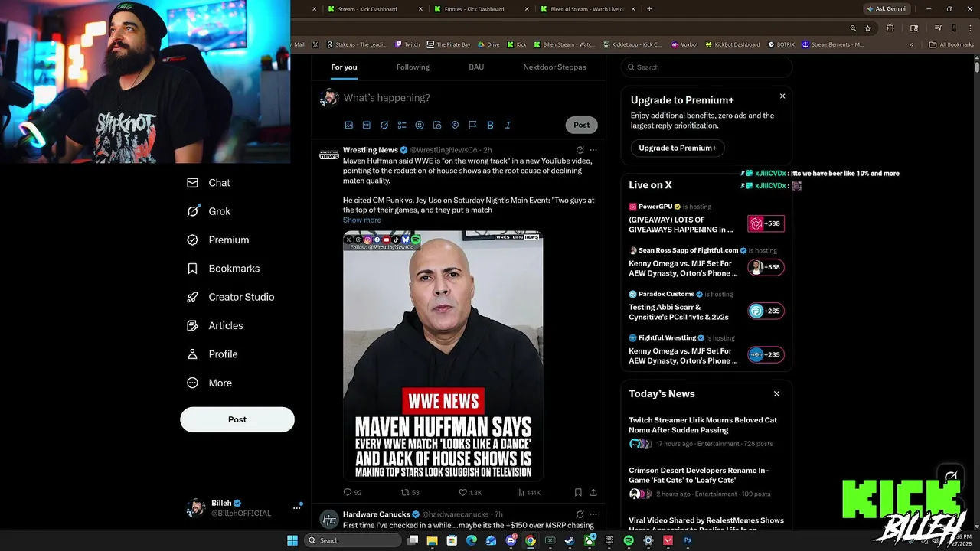This screenshot has height=551, width=980.
Task: Open the browser extensions puzzle icon
Action: [890, 28]
